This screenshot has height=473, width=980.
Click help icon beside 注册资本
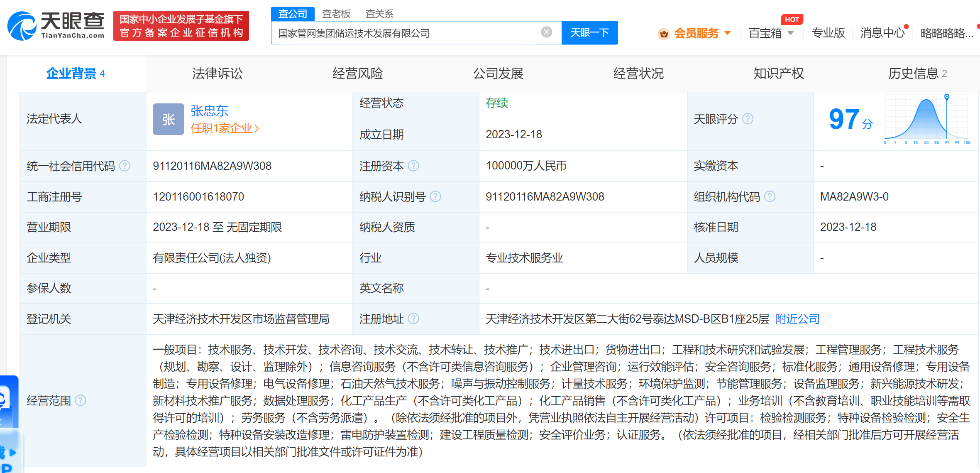[413, 166]
